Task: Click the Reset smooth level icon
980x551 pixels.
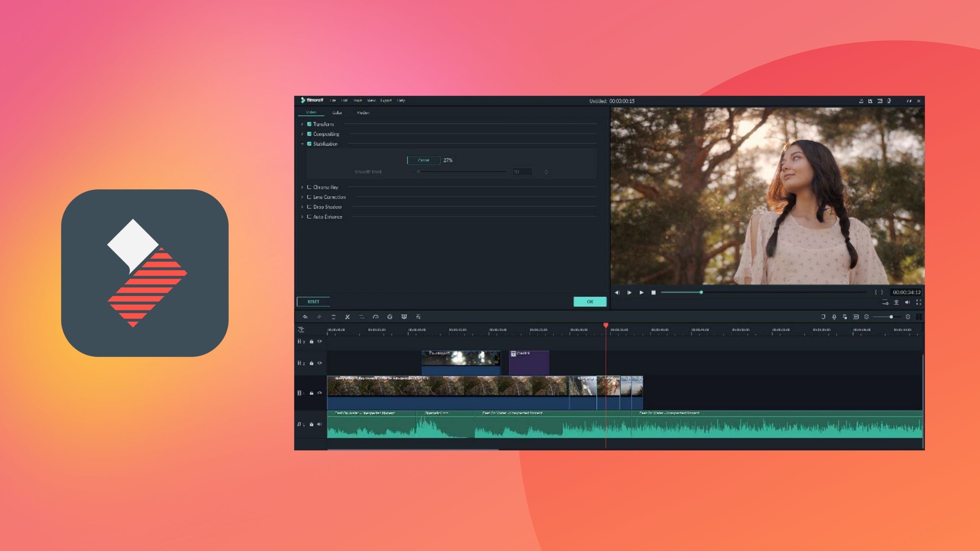Action: (546, 172)
